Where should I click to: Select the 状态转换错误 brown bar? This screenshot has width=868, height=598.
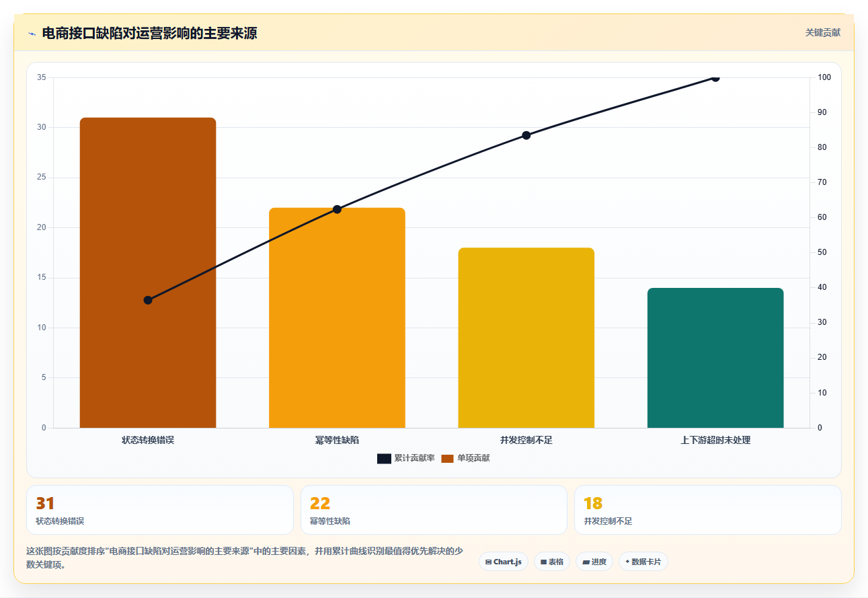point(148,272)
